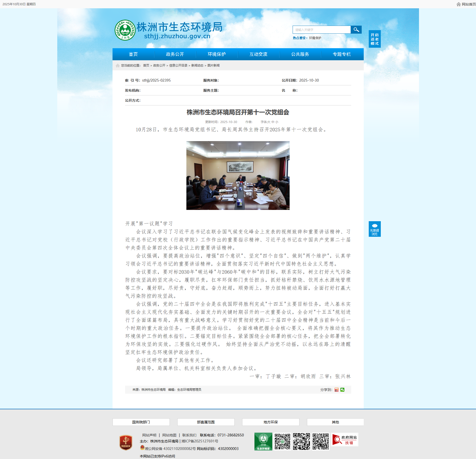Click the Weibo share icon
This screenshot has width=476, height=459.
pyautogui.click(x=336, y=390)
